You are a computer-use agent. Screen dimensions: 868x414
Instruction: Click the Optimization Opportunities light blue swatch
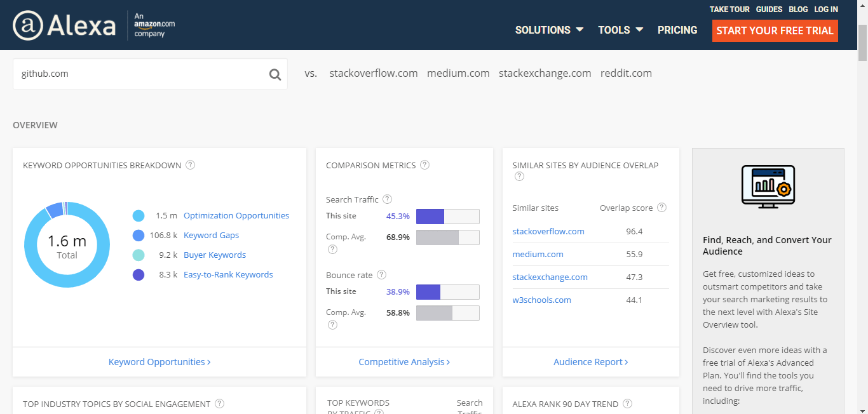[x=139, y=216]
